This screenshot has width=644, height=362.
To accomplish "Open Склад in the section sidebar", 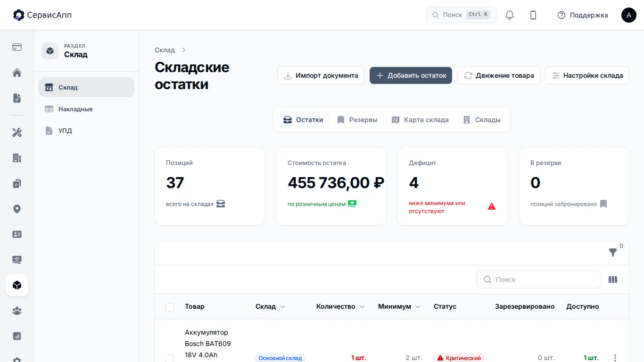I will coord(86,87).
